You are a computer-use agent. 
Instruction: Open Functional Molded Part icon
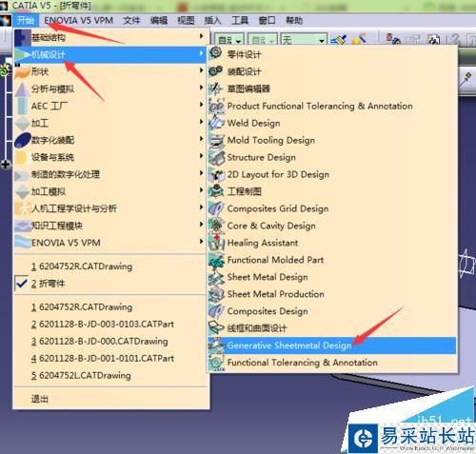(x=216, y=260)
